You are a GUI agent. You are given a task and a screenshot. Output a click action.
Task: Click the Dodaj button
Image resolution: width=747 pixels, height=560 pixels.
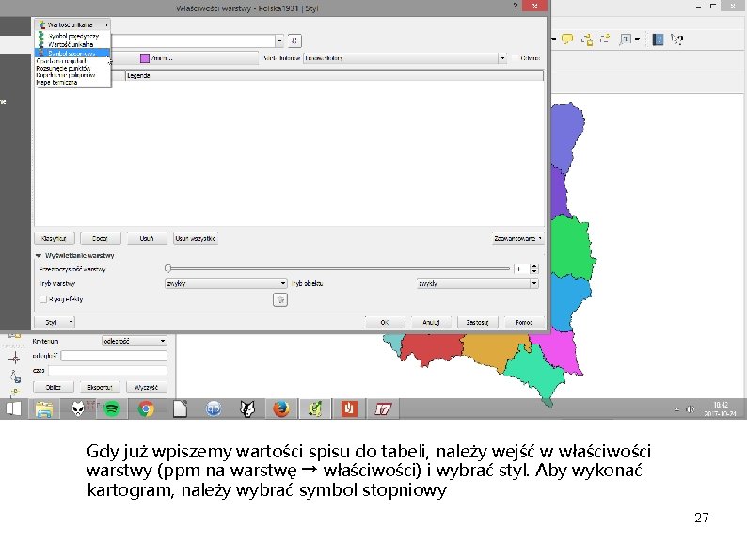click(x=100, y=238)
